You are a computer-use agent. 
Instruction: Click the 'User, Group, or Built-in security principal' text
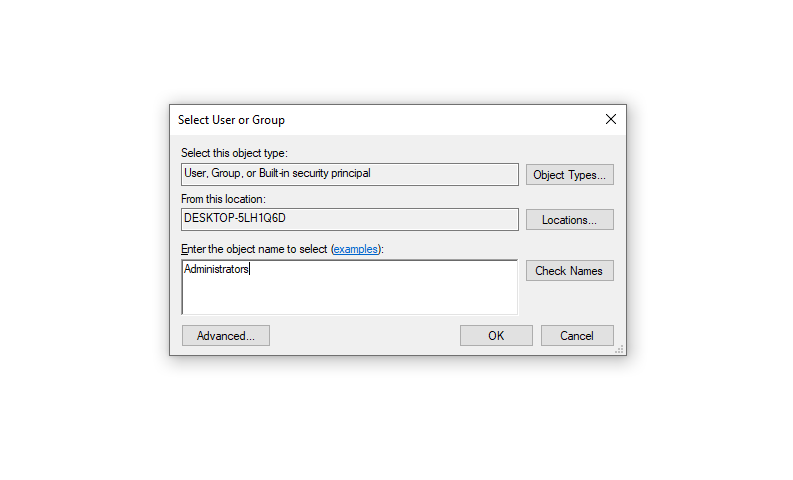[277, 174]
